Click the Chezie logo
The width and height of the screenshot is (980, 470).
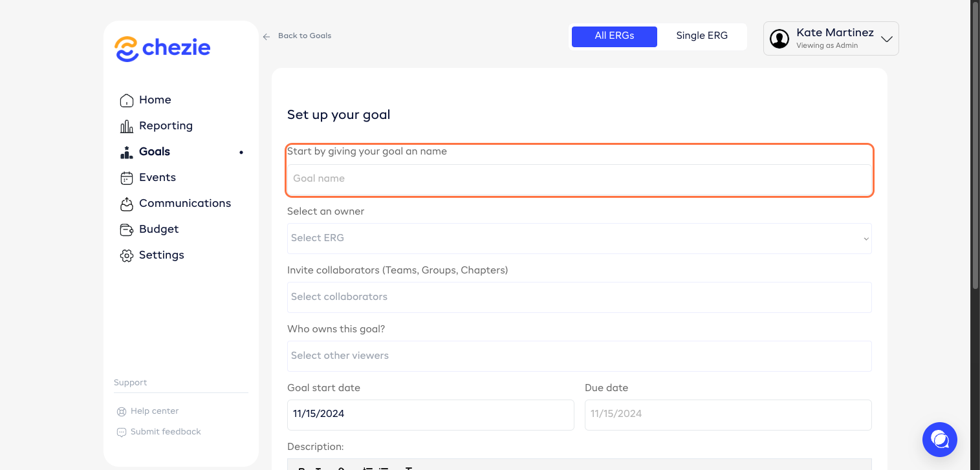click(162, 48)
